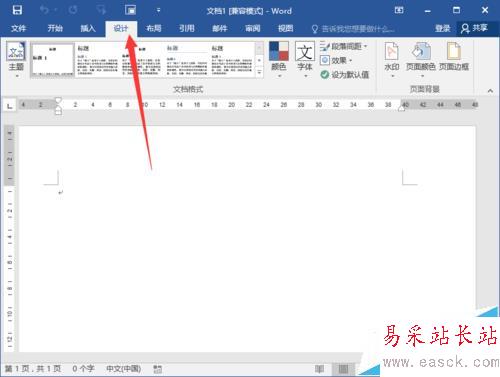The image size is (500, 377).
Task: Switch to the 视图 tab
Action: pos(286,28)
